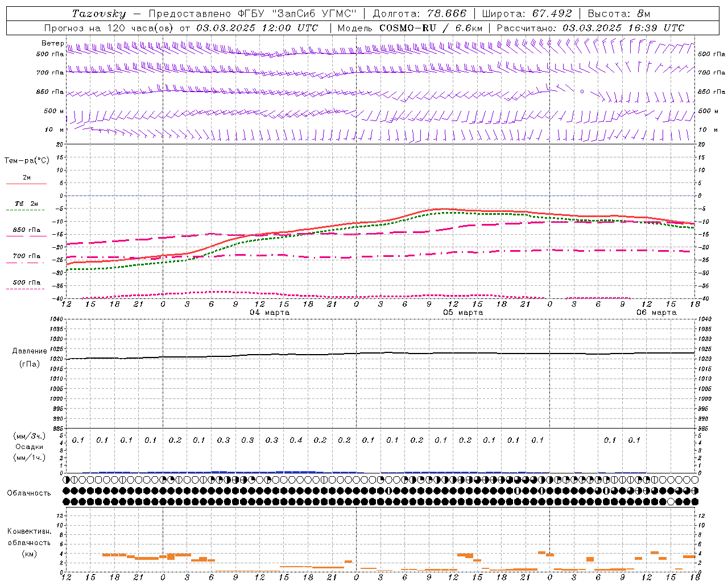Select the (гПа) pressure unit label
Screen dimensions: 728x582
(30, 364)
